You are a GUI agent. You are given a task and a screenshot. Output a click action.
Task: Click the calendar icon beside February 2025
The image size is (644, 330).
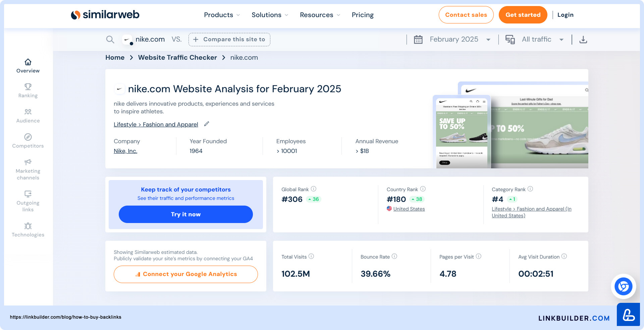coord(418,40)
